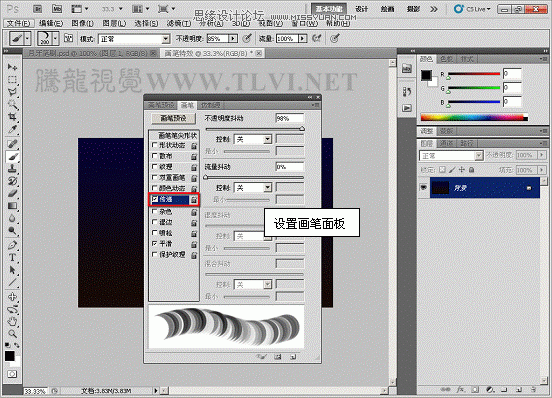This screenshot has height=398, width=552.
Task: Uncheck the 平滑 checkbox
Action: coord(155,244)
